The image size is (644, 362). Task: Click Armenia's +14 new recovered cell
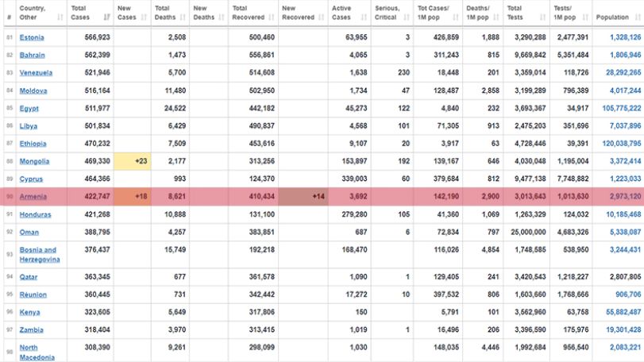point(303,197)
